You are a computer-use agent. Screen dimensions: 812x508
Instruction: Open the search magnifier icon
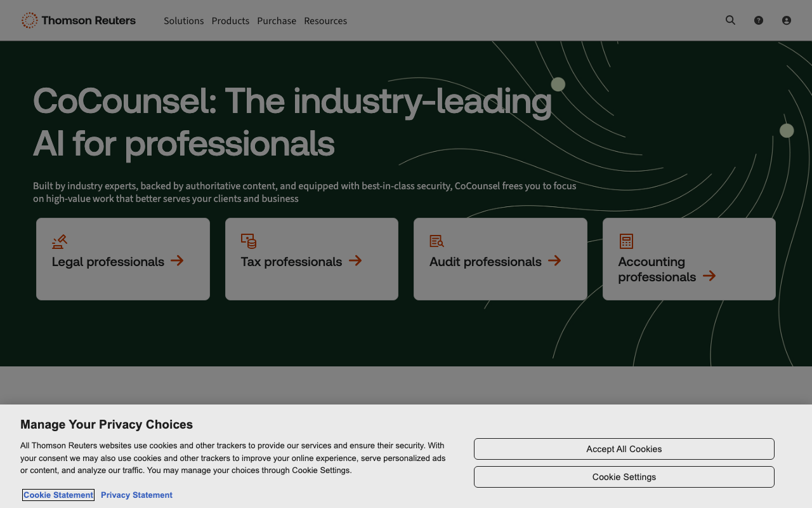click(x=730, y=20)
